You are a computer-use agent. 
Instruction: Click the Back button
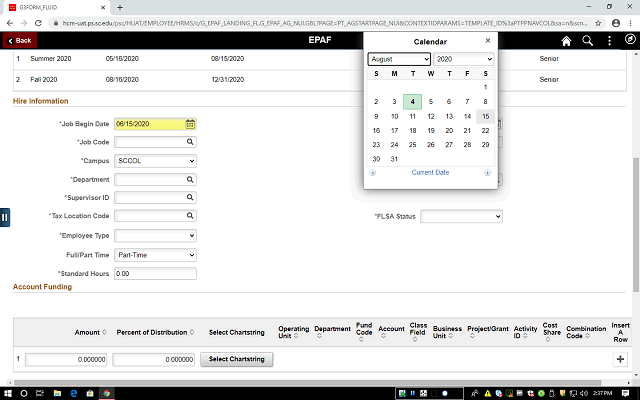pos(20,40)
